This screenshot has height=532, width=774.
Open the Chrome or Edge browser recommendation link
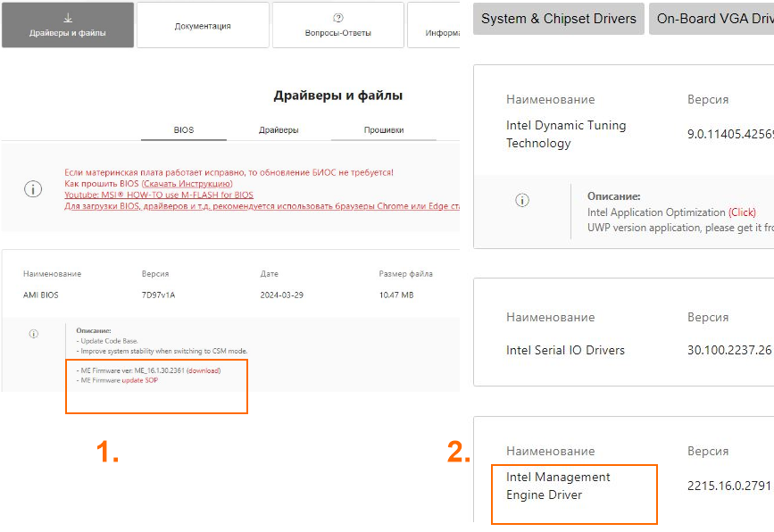(262, 206)
